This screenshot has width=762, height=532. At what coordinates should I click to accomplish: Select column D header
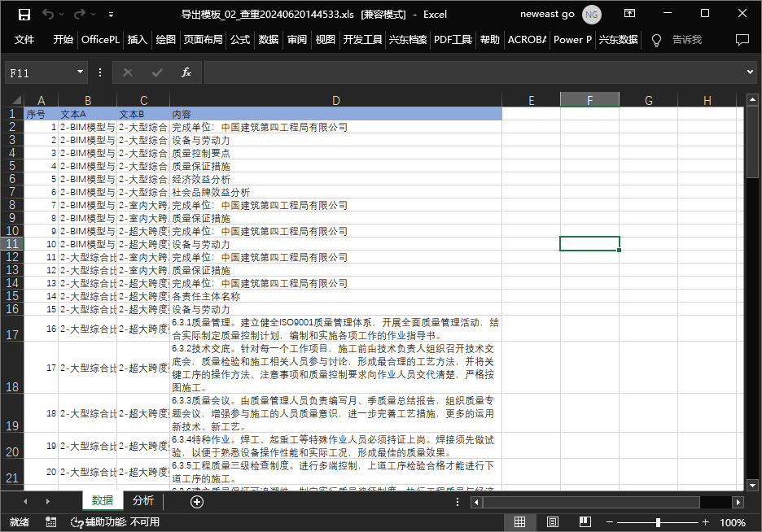(335, 100)
